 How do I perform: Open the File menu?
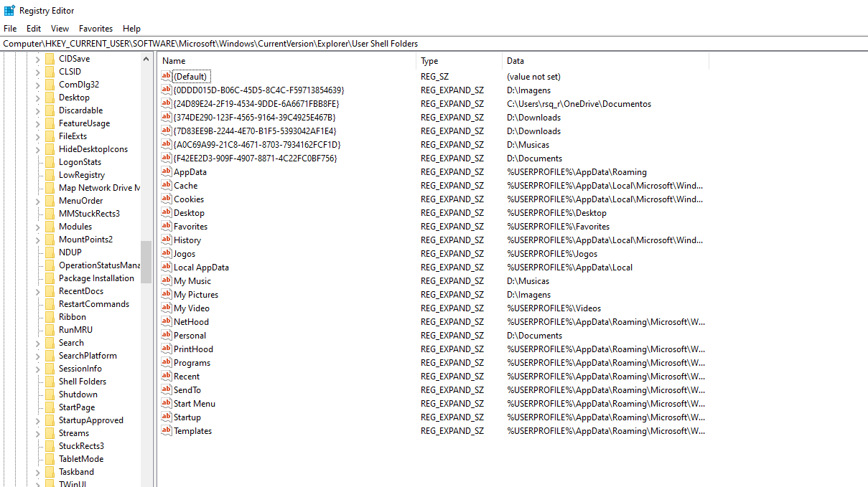[10, 29]
